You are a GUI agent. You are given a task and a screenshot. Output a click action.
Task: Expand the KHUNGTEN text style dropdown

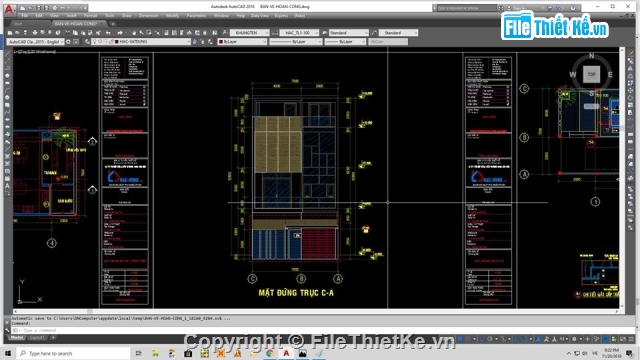pyautogui.click(x=249, y=33)
